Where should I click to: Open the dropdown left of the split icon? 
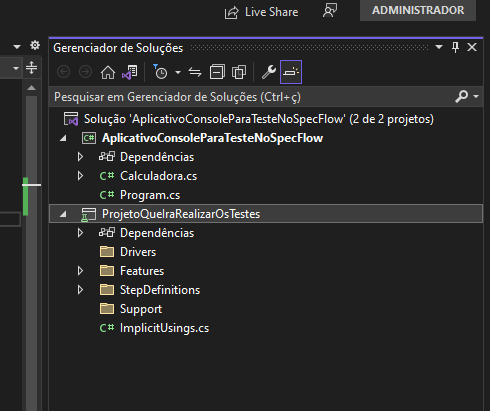[x=16, y=68]
